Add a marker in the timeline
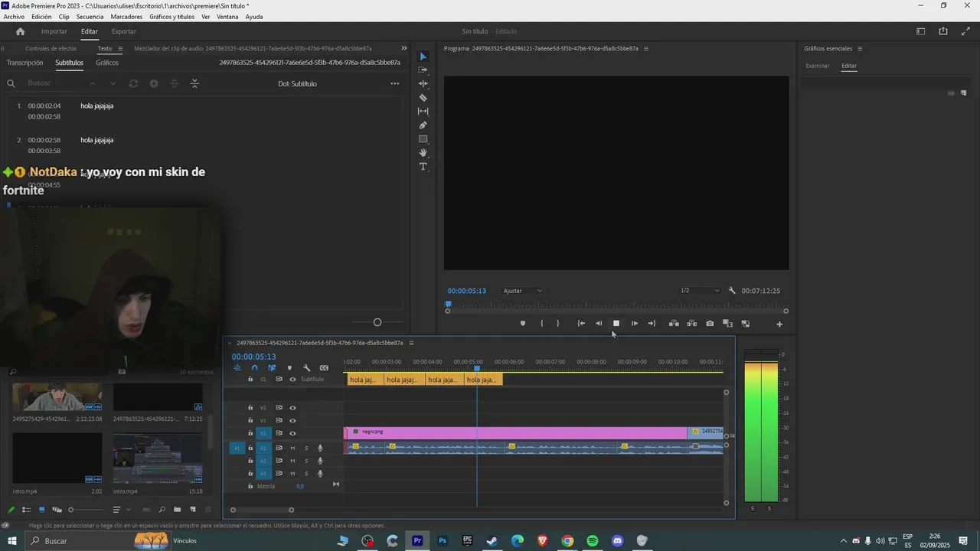 [289, 368]
